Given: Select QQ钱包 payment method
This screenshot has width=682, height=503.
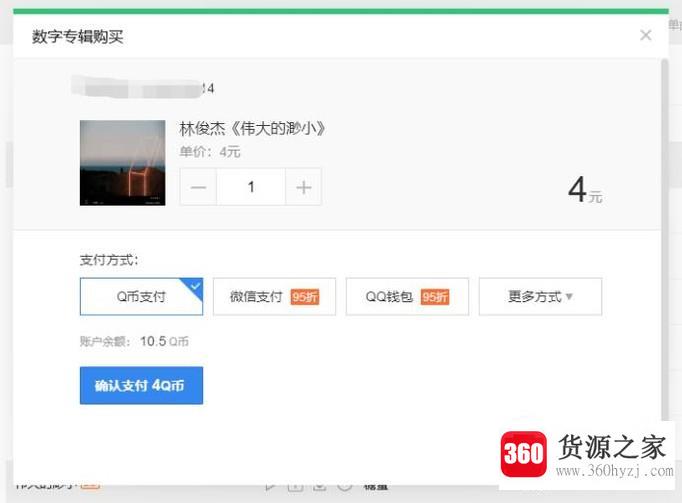Looking at the screenshot, I should [x=408, y=296].
